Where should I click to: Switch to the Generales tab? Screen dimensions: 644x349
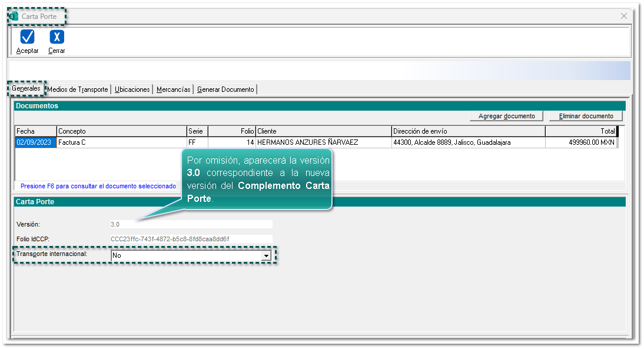26,89
